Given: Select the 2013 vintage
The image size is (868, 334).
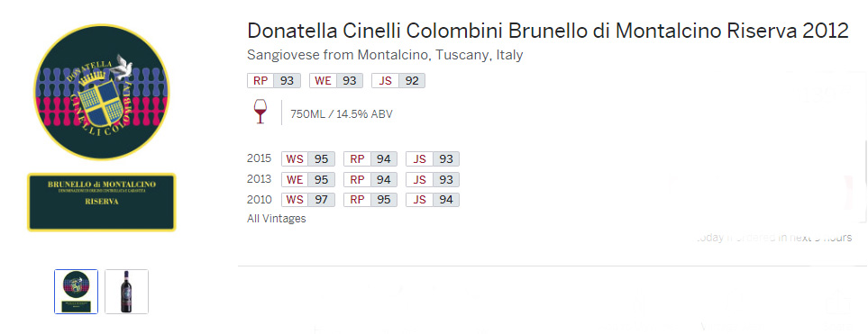Looking at the screenshot, I should pos(259,179).
